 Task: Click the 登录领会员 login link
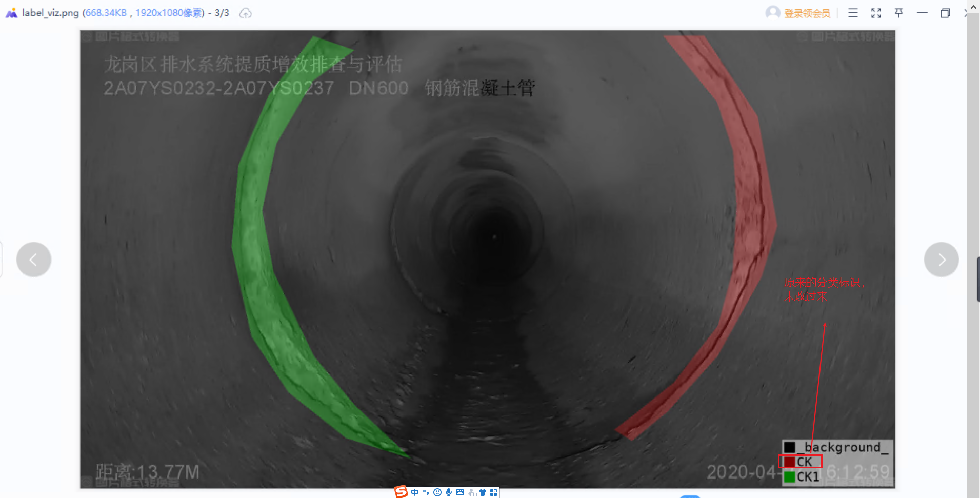click(807, 13)
